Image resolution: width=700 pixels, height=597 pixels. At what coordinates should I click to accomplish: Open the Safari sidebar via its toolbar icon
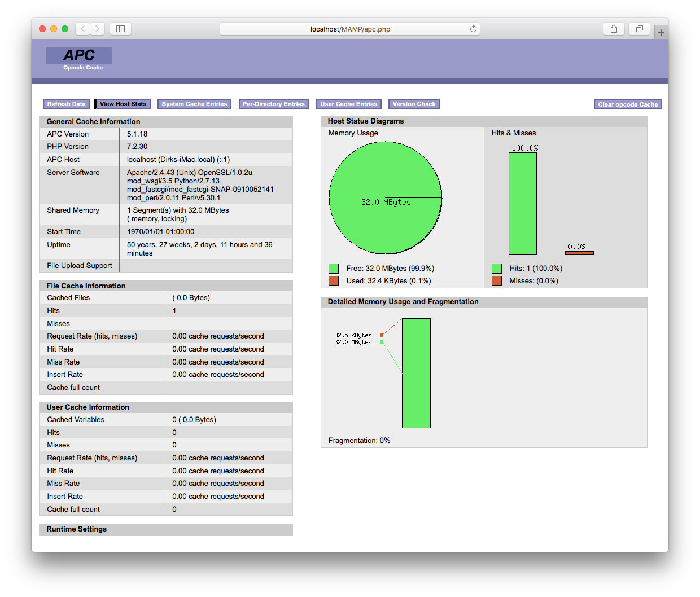pos(120,29)
